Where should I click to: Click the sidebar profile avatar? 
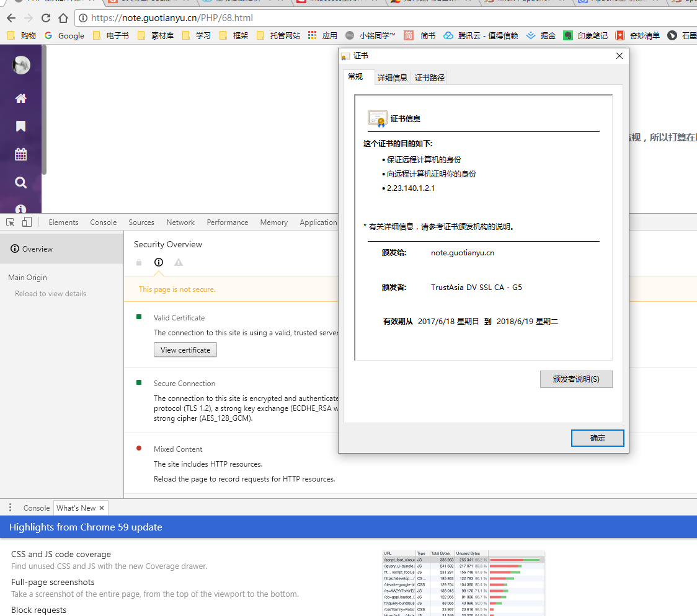pos(21,65)
